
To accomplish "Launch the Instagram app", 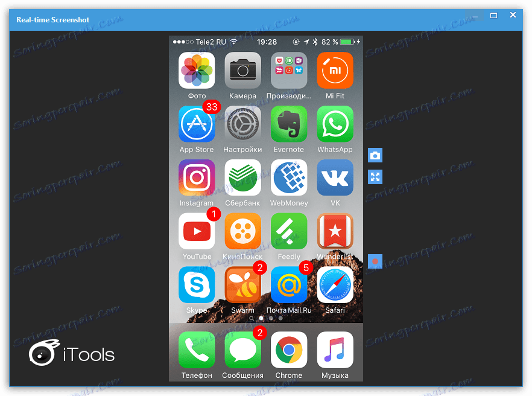I will 197,177.
